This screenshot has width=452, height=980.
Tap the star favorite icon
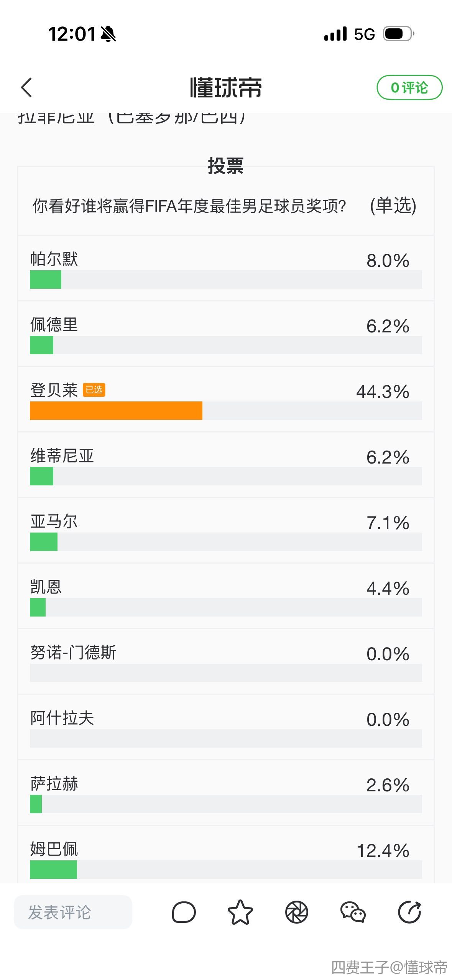[240, 912]
